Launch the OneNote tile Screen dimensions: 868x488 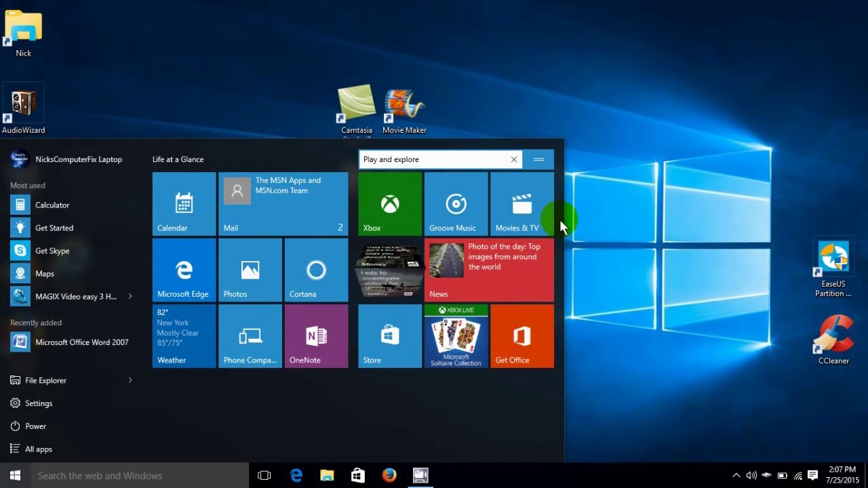tap(316, 336)
